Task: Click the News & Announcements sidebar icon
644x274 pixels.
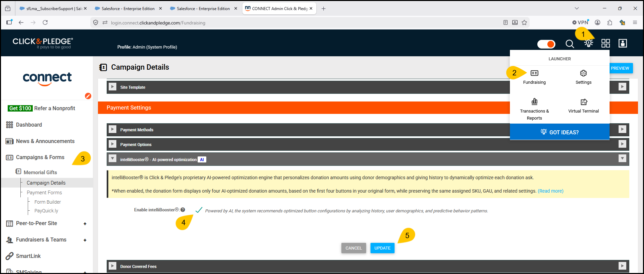Action: [9, 141]
